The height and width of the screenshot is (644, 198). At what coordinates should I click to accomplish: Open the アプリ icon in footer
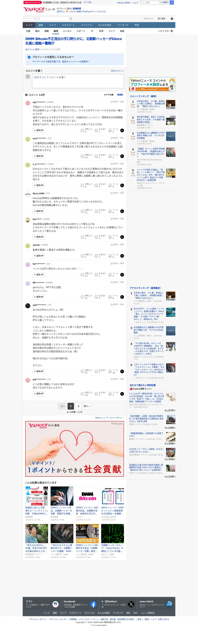(x=56, y=604)
